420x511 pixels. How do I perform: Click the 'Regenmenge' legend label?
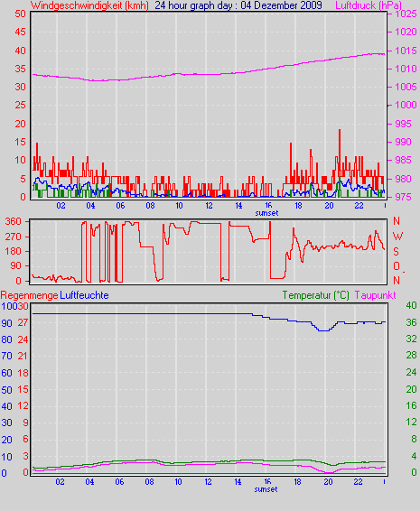pyautogui.click(x=29, y=295)
